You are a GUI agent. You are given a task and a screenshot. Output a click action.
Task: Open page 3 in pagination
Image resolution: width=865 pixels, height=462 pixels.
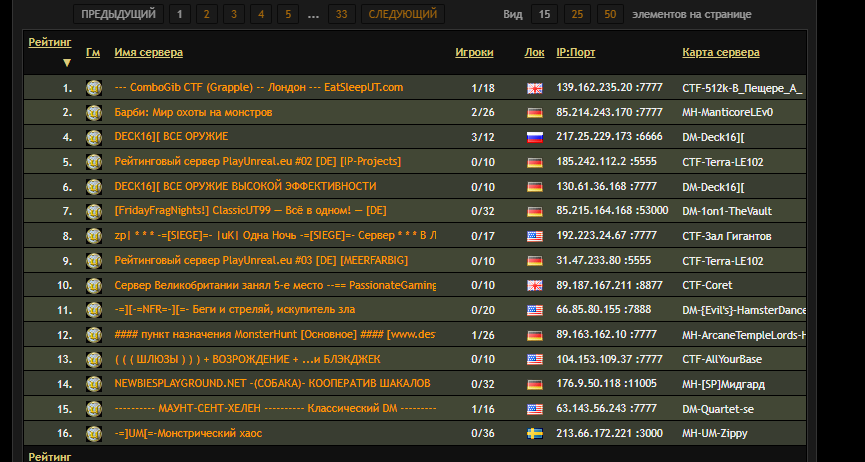pyautogui.click(x=234, y=14)
